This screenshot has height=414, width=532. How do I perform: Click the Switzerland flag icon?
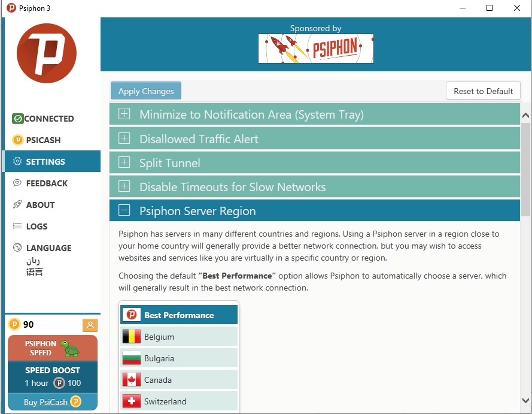coord(132,401)
